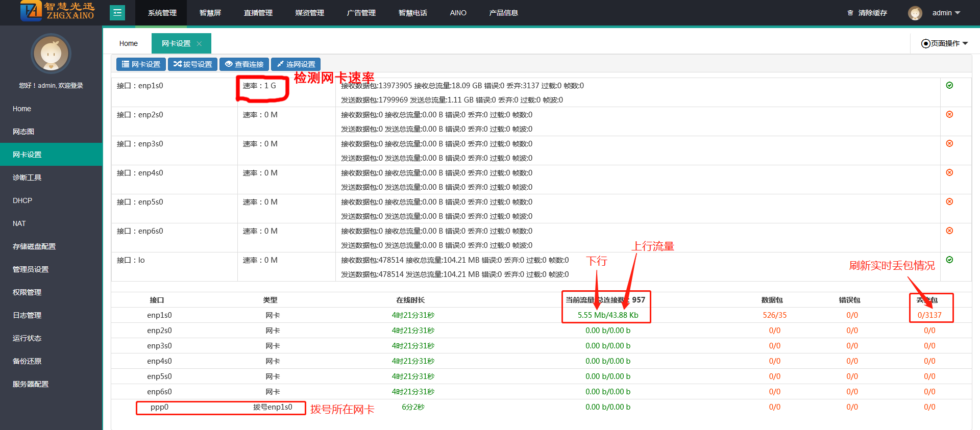The width and height of the screenshot is (980, 430).
Task: Toggle the red status icon for enp6s0
Action: point(949,231)
